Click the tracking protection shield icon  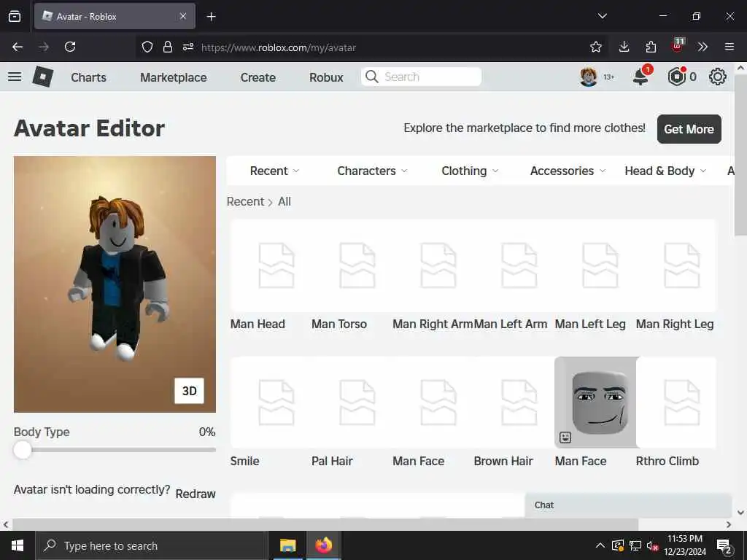147,47
